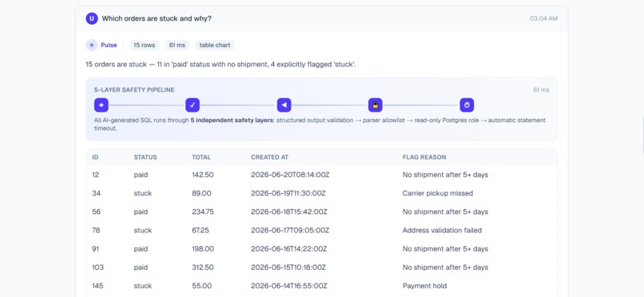The height and width of the screenshot is (297, 644).
Task: Click the '15 orders are stuck' summary sentence
Action: 221,65
